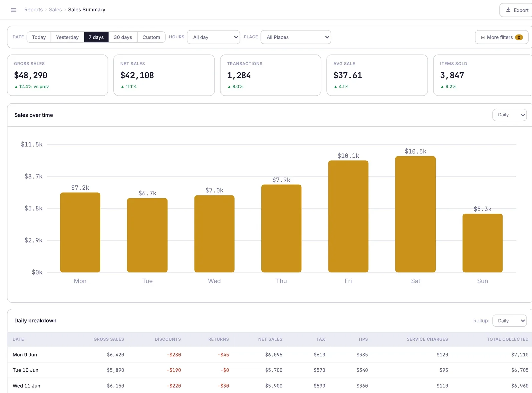Click the Sunday $5.3k bar
This screenshot has height=393, width=532.
[483, 243]
